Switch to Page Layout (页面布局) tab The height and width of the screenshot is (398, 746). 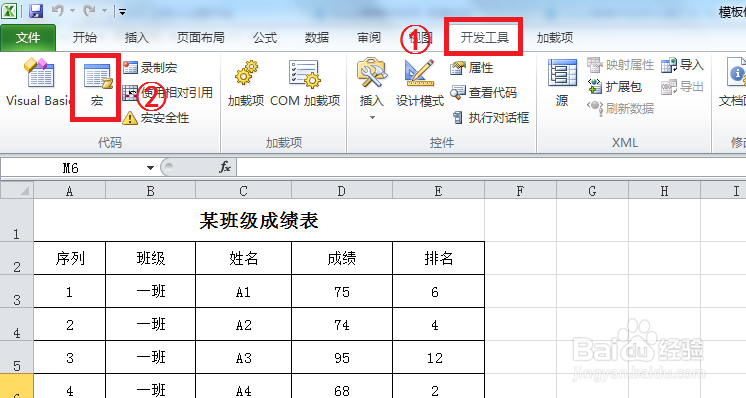point(200,38)
